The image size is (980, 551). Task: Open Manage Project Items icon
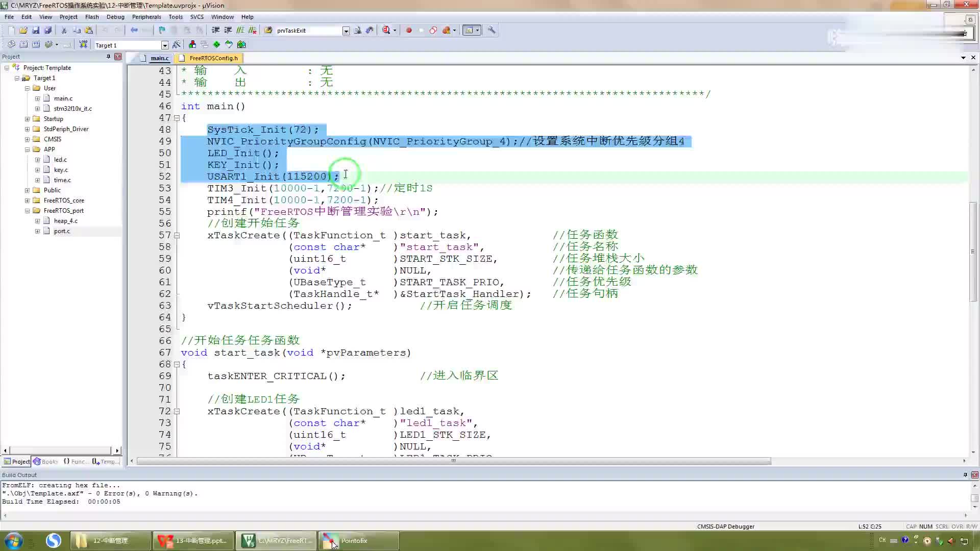click(192, 44)
